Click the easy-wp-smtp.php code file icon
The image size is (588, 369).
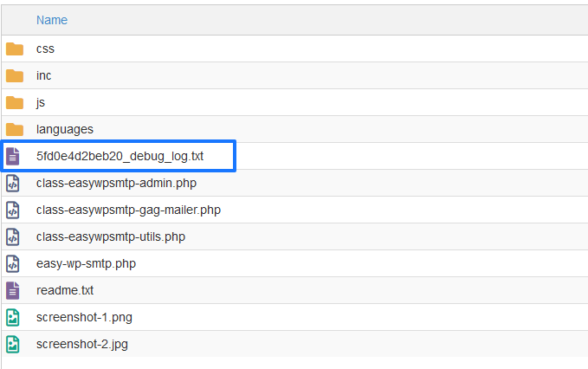click(x=13, y=263)
